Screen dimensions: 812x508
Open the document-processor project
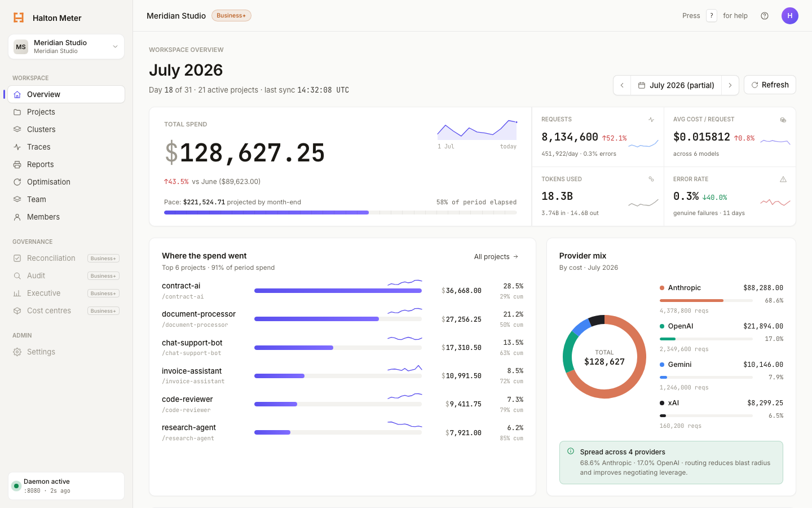[342, 319]
